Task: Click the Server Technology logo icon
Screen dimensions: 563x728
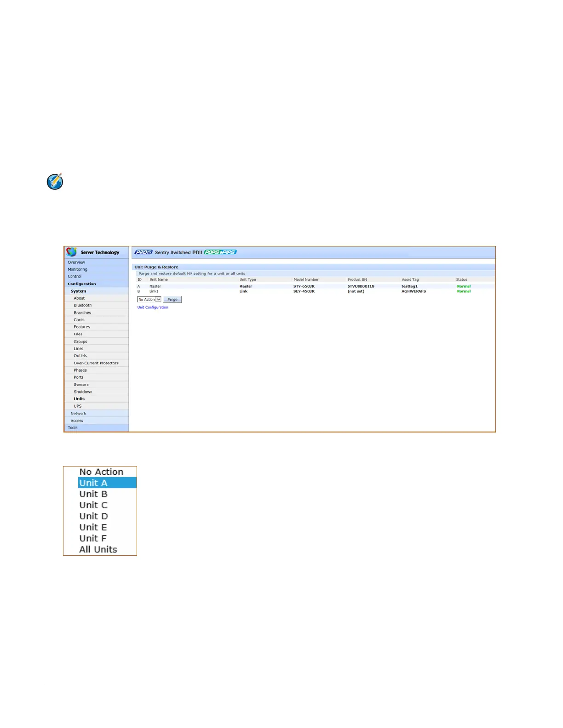Action: tap(71, 252)
